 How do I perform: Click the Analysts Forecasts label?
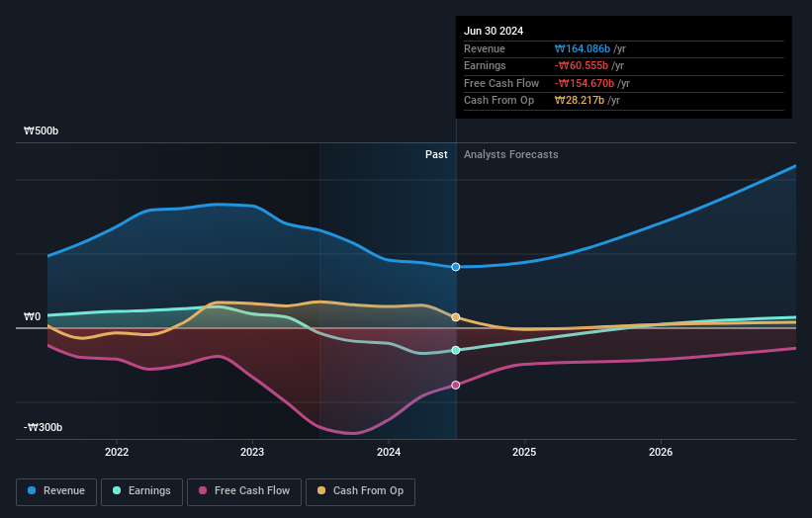[x=511, y=155]
